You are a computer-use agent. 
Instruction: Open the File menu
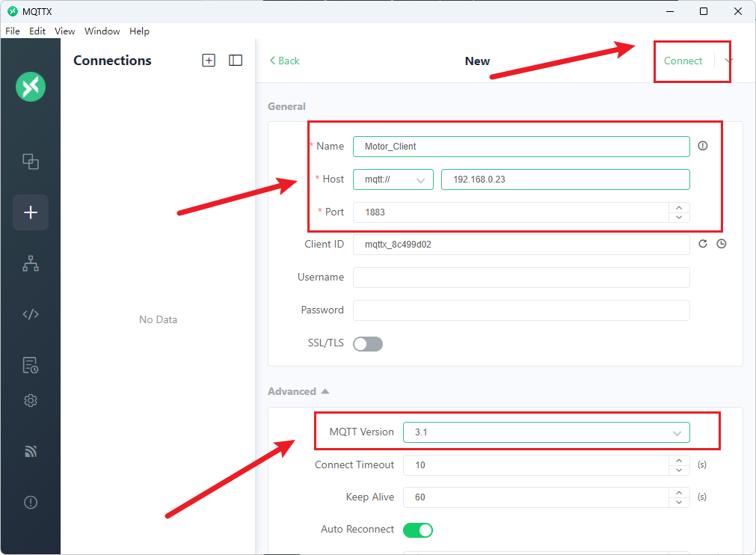click(x=13, y=31)
